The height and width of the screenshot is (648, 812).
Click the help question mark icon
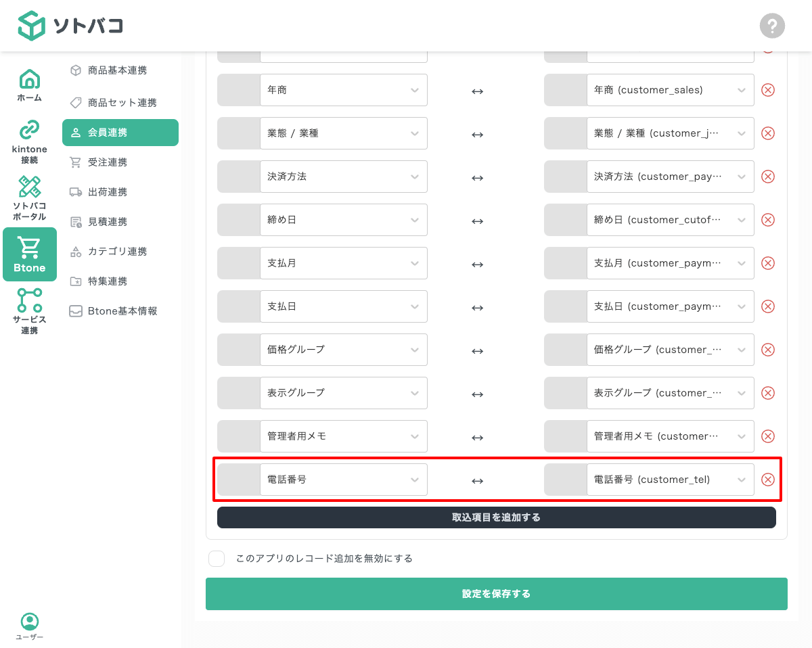(x=772, y=26)
